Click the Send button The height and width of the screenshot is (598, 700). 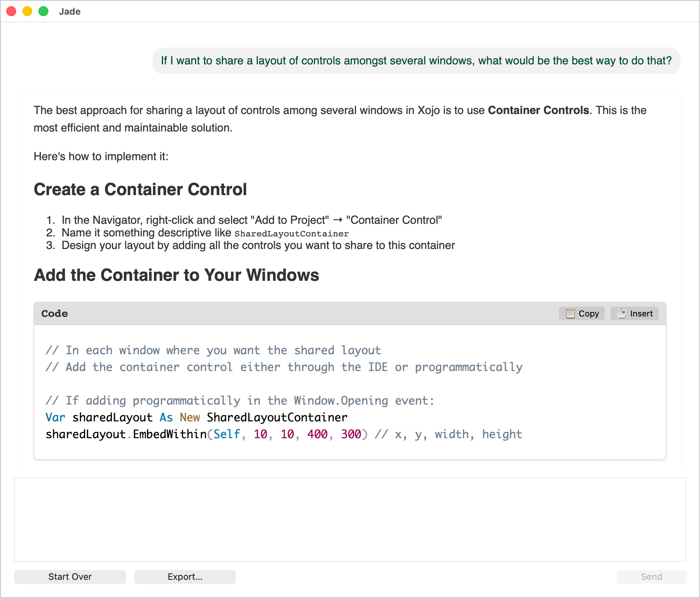click(651, 577)
